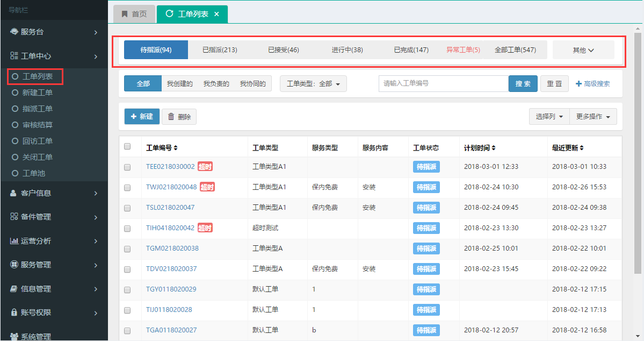Click the 系统管理 users icon
Image resolution: width=644 pixels, height=341 pixels.
pyautogui.click(x=14, y=337)
